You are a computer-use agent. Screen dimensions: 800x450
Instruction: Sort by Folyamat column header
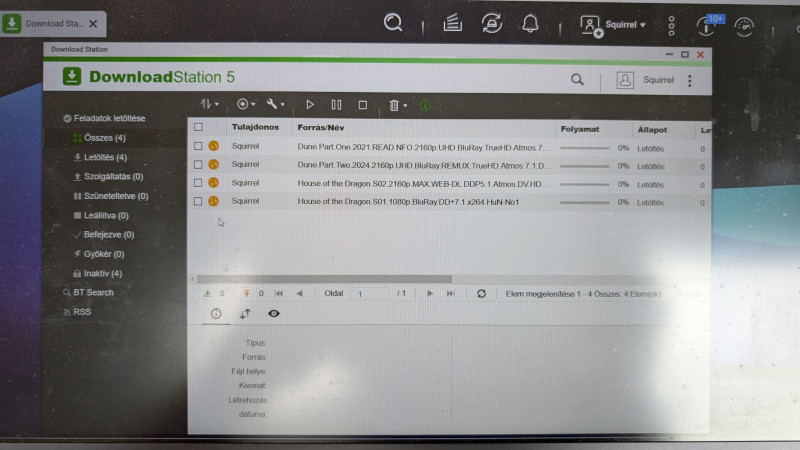coord(580,129)
